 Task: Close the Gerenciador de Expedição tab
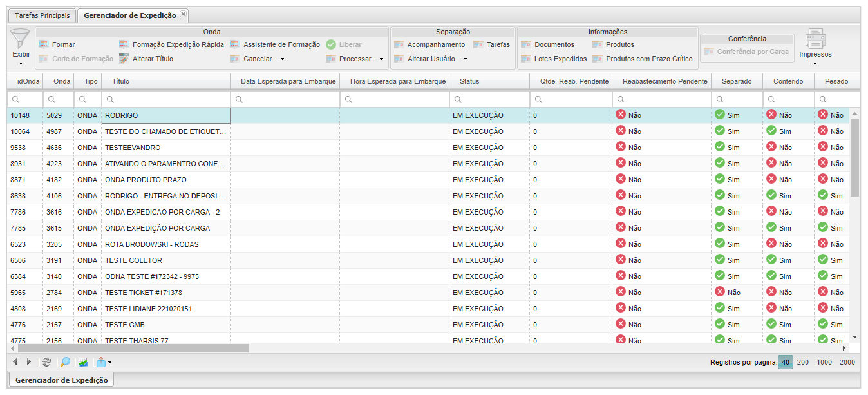click(x=184, y=14)
